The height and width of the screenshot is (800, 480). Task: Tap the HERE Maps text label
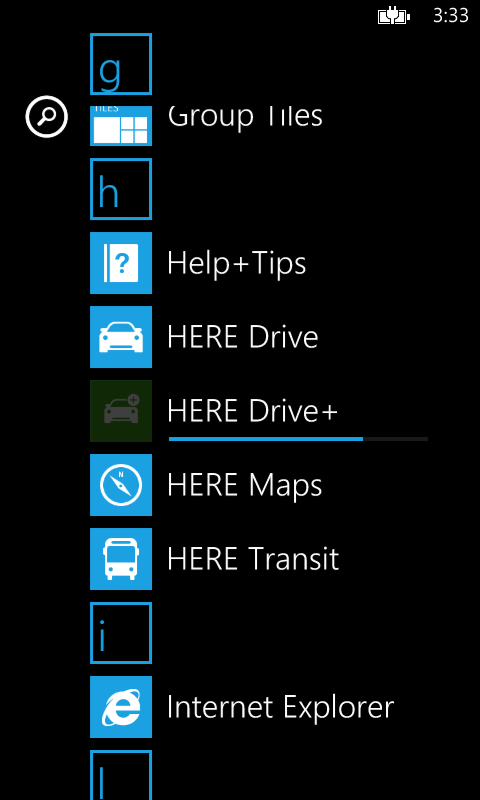pyautogui.click(x=245, y=486)
